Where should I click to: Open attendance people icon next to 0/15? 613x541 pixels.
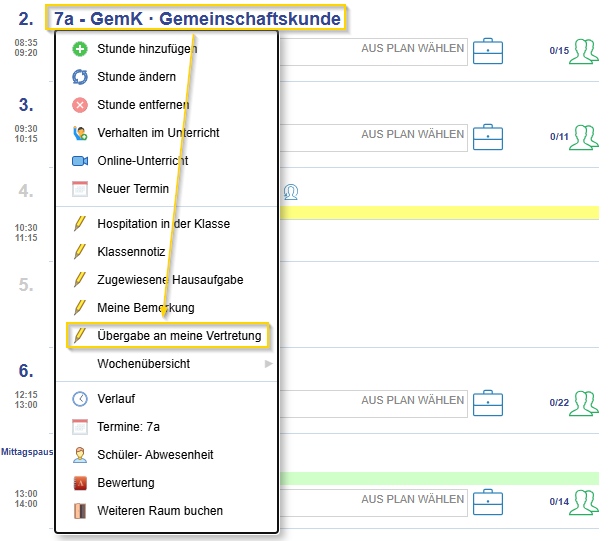(584, 51)
